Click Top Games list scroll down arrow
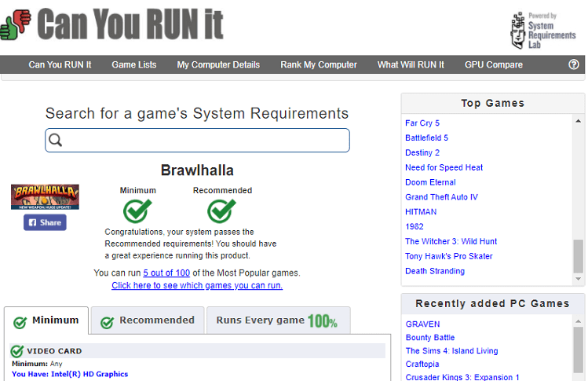The height and width of the screenshot is (381, 588). pos(578,279)
